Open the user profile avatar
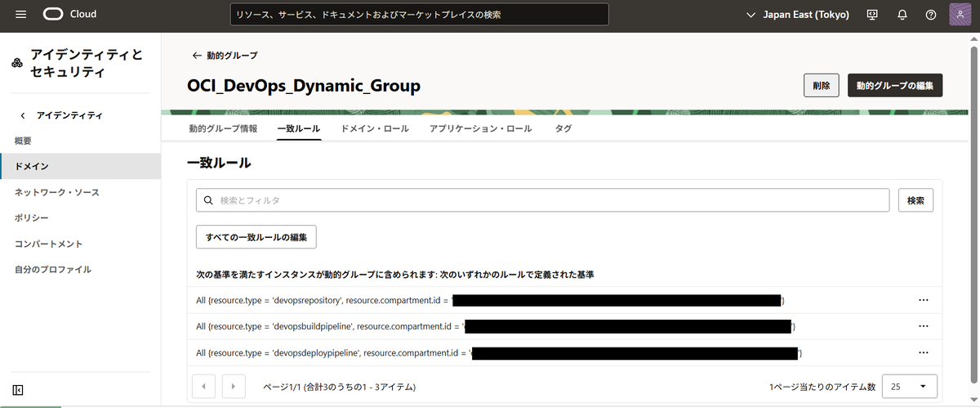The height and width of the screenshot is (408, 980). pos(960,15)
